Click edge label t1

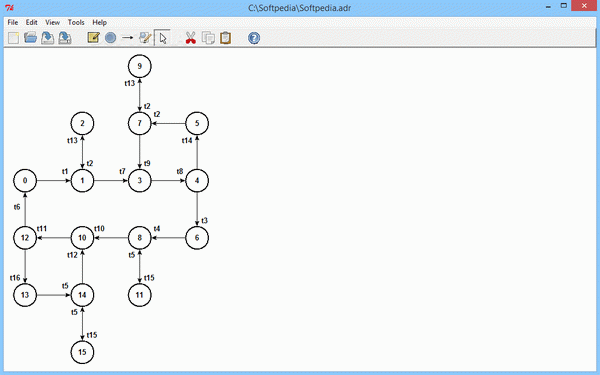(65, 171)
